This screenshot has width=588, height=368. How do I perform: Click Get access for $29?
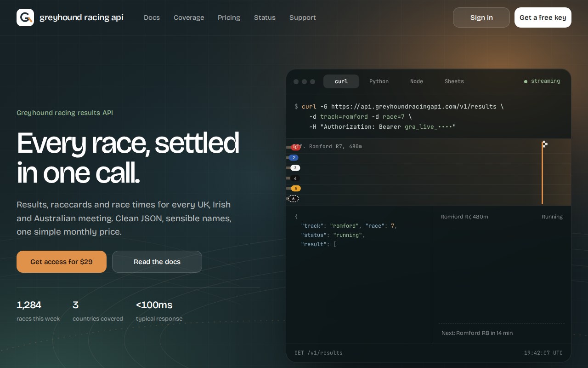coord(62,262)
